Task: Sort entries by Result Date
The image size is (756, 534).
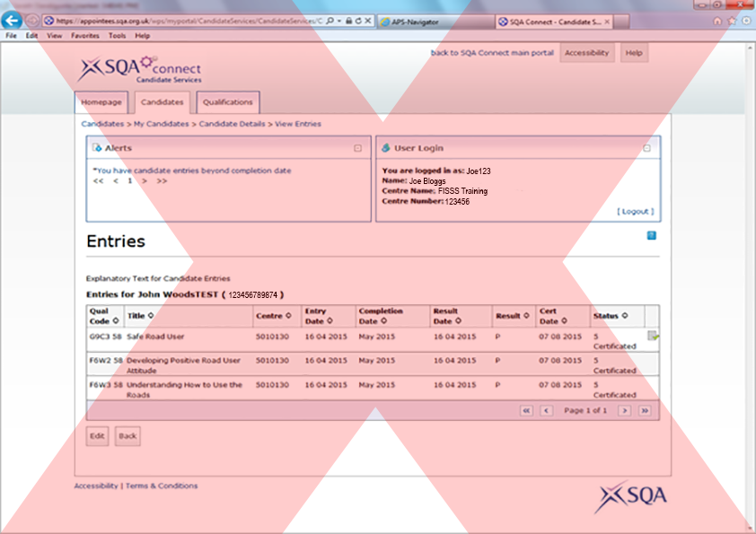Action: pos(458,320)
